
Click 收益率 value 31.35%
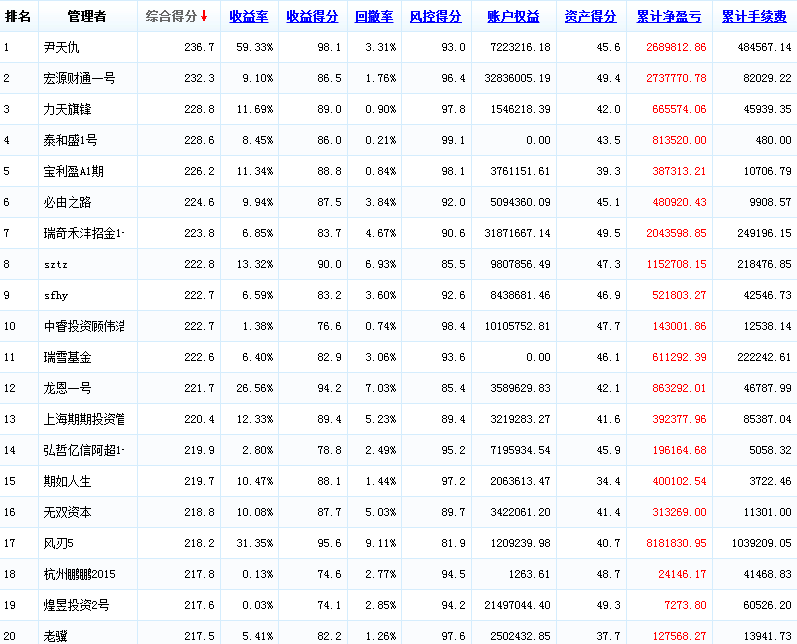255,543
